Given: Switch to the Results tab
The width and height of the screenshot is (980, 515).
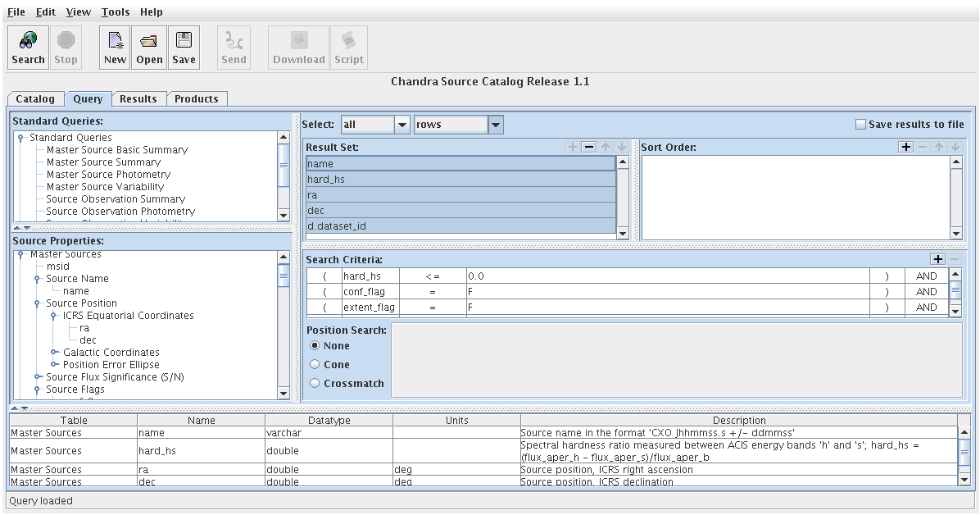Looking at the screenshot, I should coord(138,99).
